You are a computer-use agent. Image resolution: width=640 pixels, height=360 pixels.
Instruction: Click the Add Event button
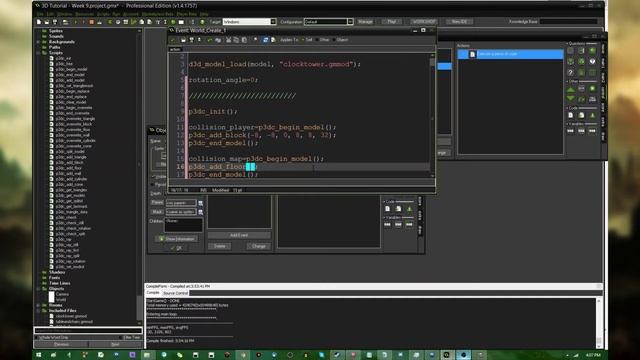click(x=239, y=235)
